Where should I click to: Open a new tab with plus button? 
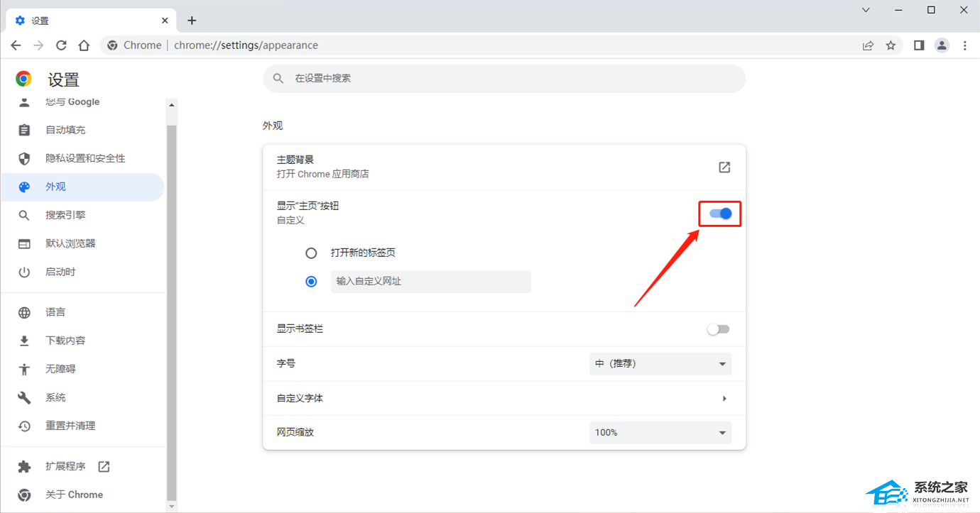point(192,21)
